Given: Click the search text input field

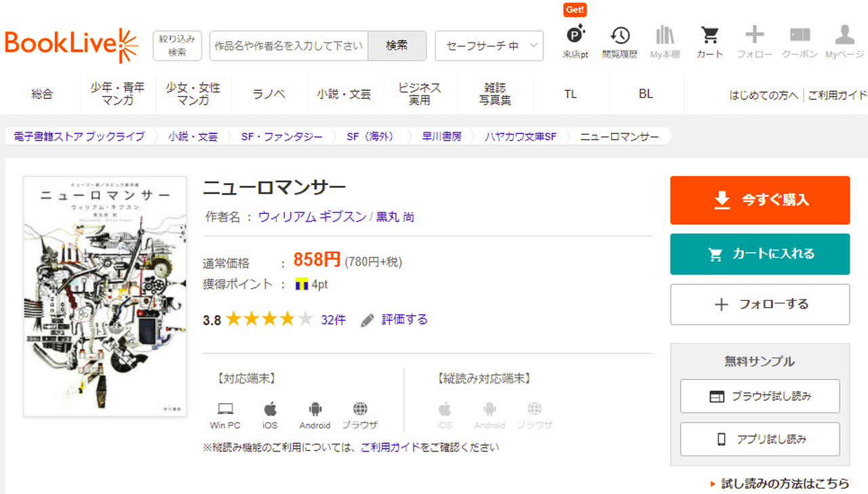Looking at the screenshot, I should pyautogui.click(x=289, y=46).
